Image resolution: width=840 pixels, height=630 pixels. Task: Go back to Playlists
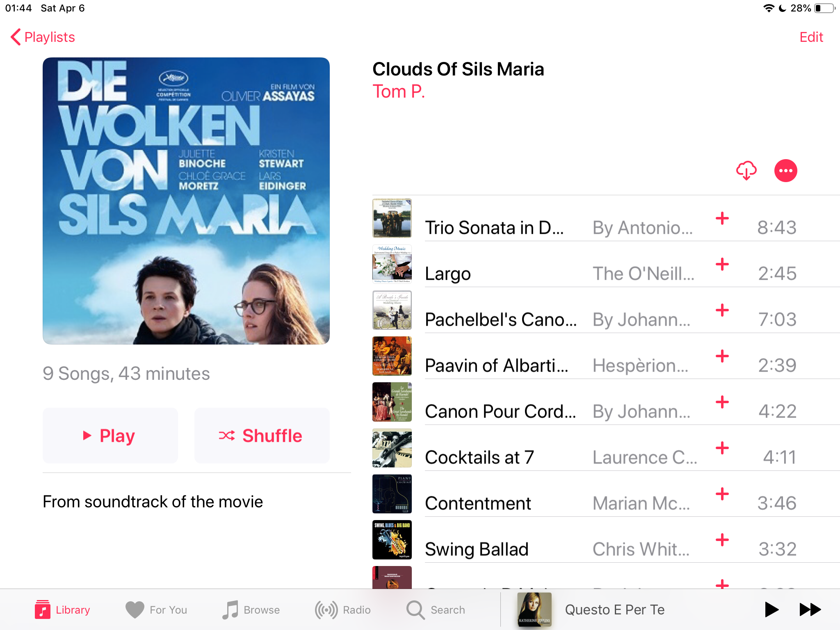pyautogui.click(x=43, y=37)
